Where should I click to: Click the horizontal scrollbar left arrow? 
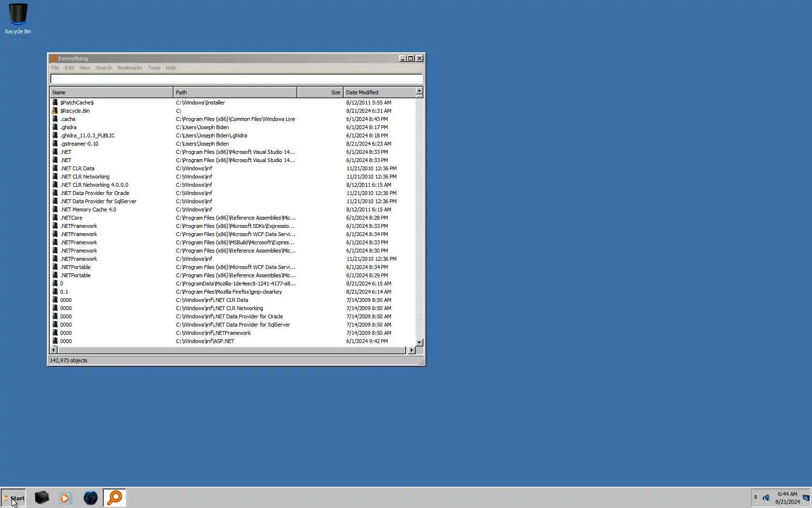[x=54, y=350]
